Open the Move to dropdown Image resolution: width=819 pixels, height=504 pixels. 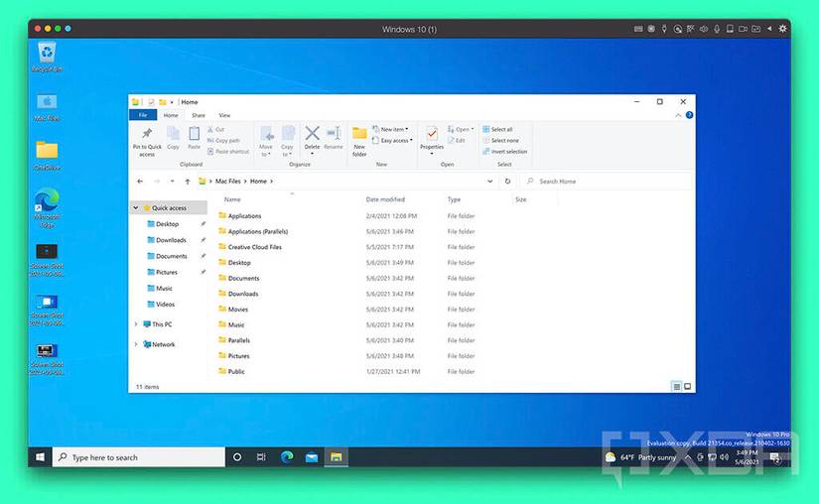point(266,141)
